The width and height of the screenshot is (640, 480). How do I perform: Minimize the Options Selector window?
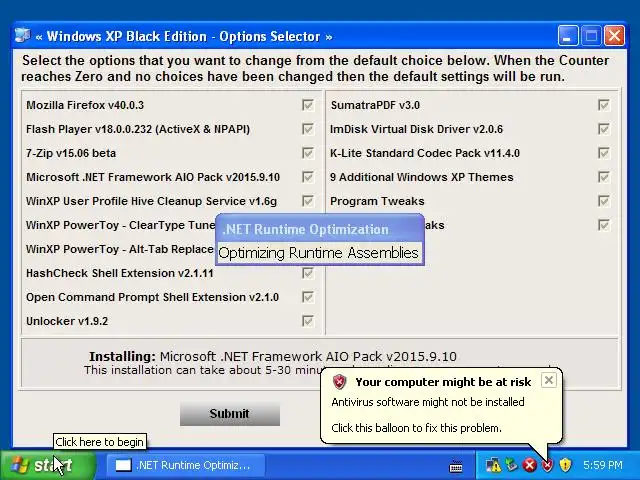coord(567,36)
